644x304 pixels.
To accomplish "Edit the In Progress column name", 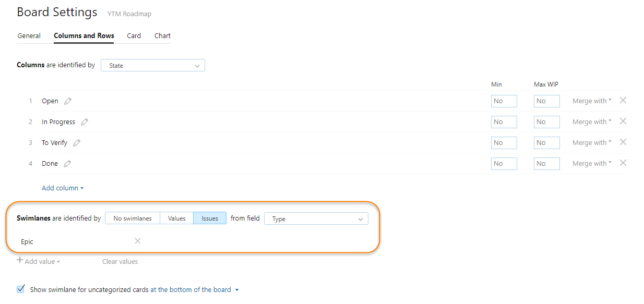I will [x=85, y=122].
